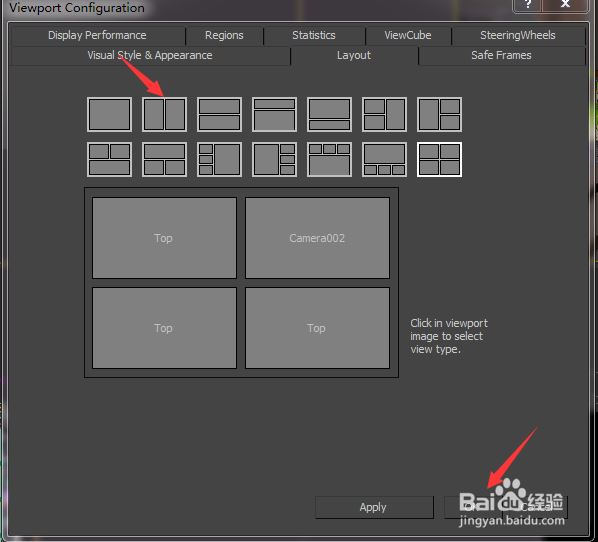
Task: Select layout with one left, three right
Action: tap(274, 159)
